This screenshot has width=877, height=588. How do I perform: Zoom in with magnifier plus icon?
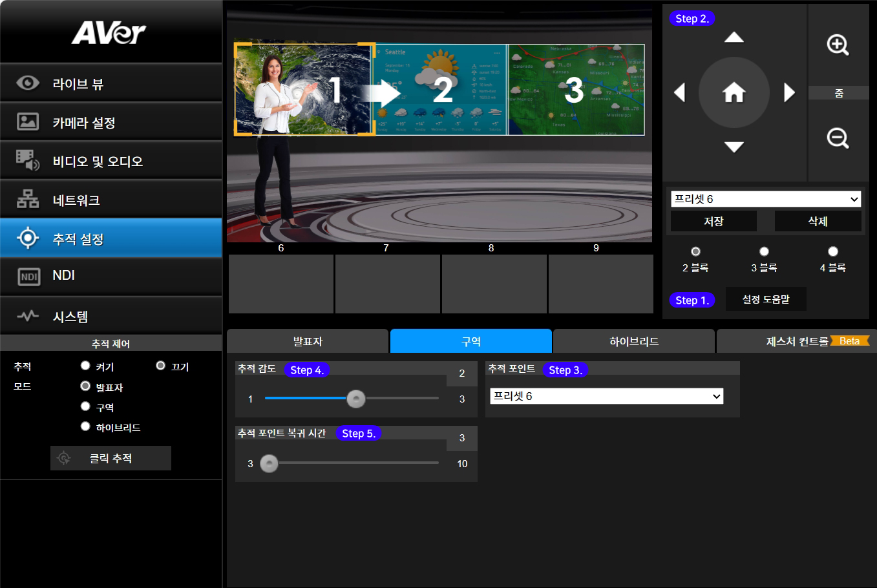click(x=838, y=45)
